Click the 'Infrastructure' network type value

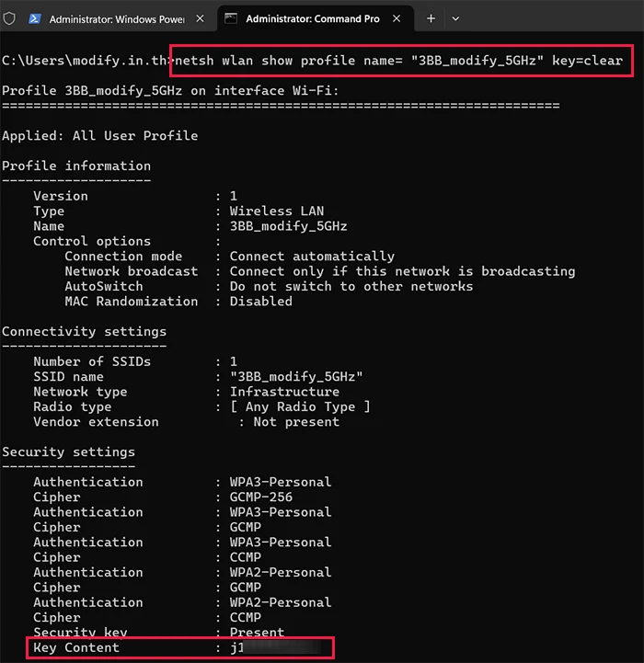pyautogui.click(x=284, y=392)
